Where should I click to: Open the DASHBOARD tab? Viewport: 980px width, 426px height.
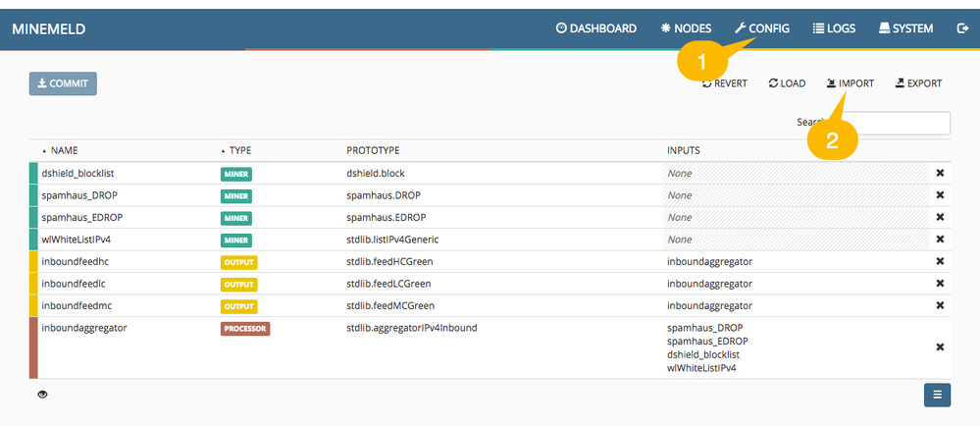pos(596,28)
